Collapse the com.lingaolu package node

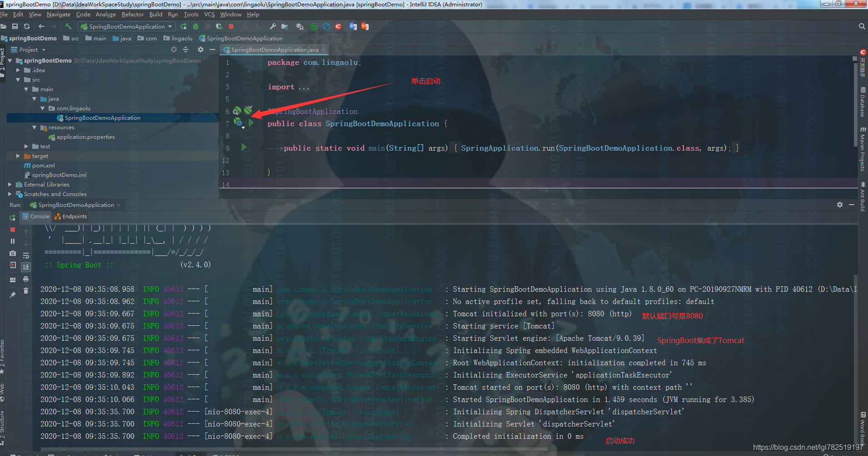click(x=43, y=108)
